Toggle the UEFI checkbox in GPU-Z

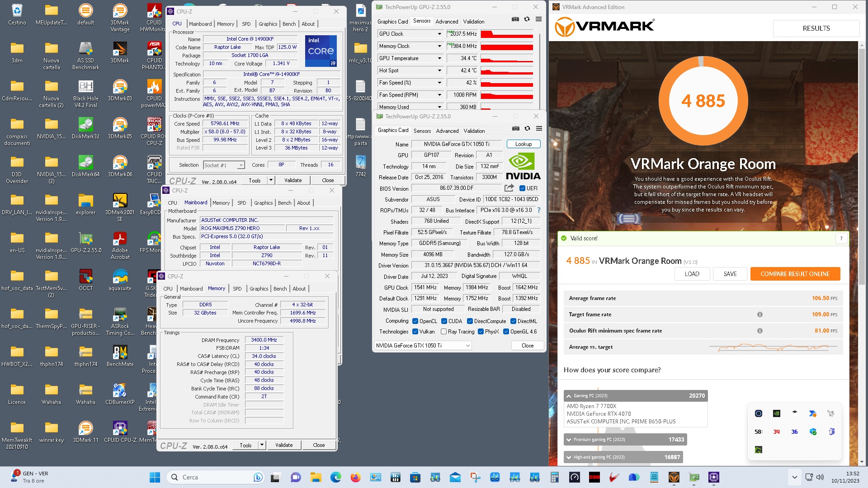pyautogui.click(x=522, y=188)
